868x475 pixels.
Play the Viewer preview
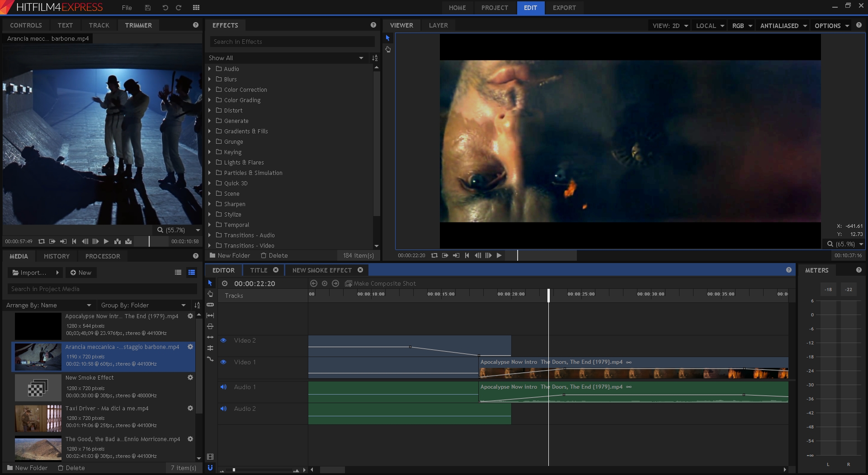pyautogui.click(x=499, y=255)
